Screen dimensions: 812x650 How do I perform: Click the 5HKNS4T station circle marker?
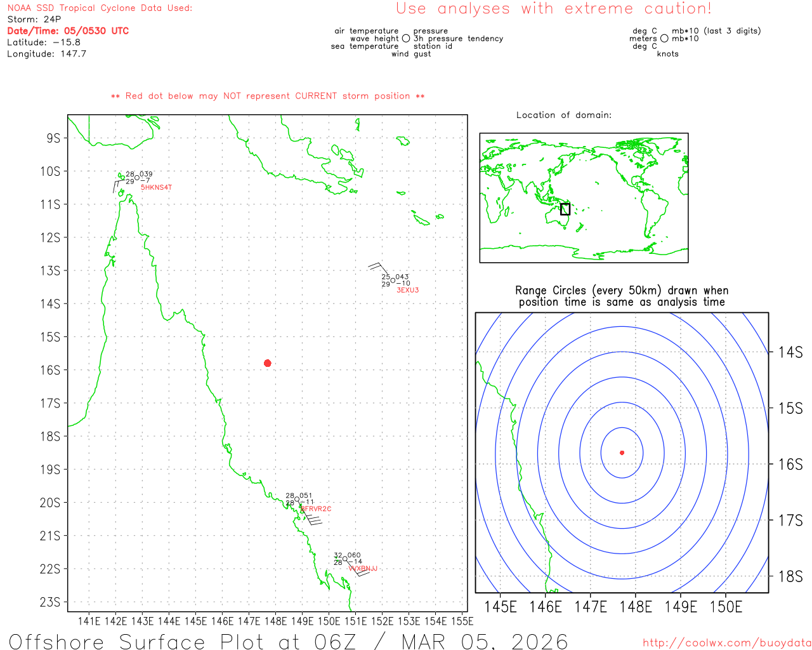tap(137, 178)
